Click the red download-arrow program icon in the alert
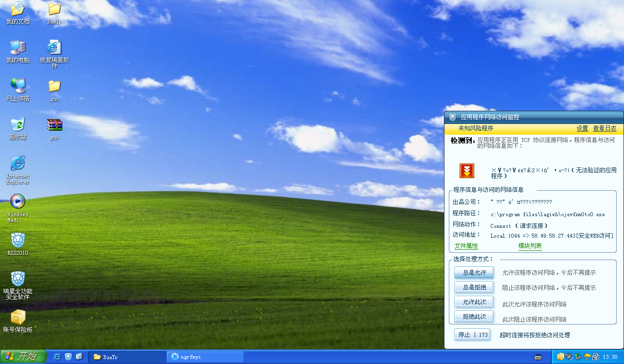This screenshot has width=624, height=364. (x=467, y=171)
